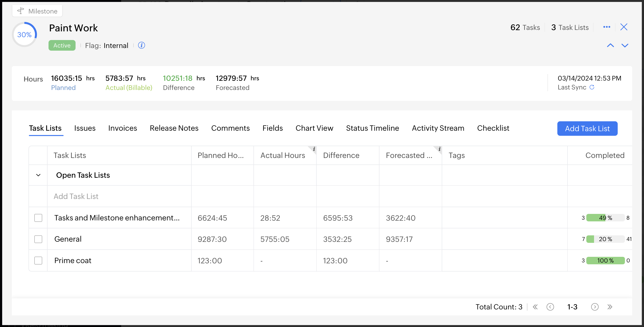
Task: Click the 12979:57 hrs forecasted value
Action: (237, 78)
